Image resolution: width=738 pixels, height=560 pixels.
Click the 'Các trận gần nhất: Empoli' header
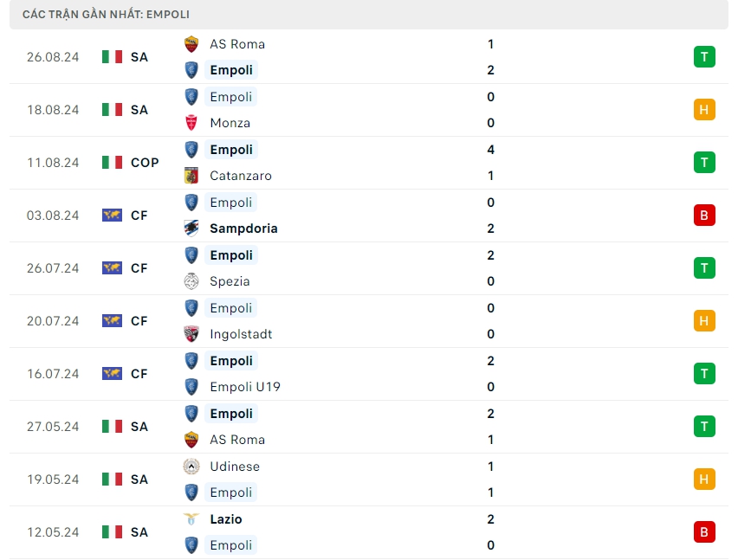[106, 15]
